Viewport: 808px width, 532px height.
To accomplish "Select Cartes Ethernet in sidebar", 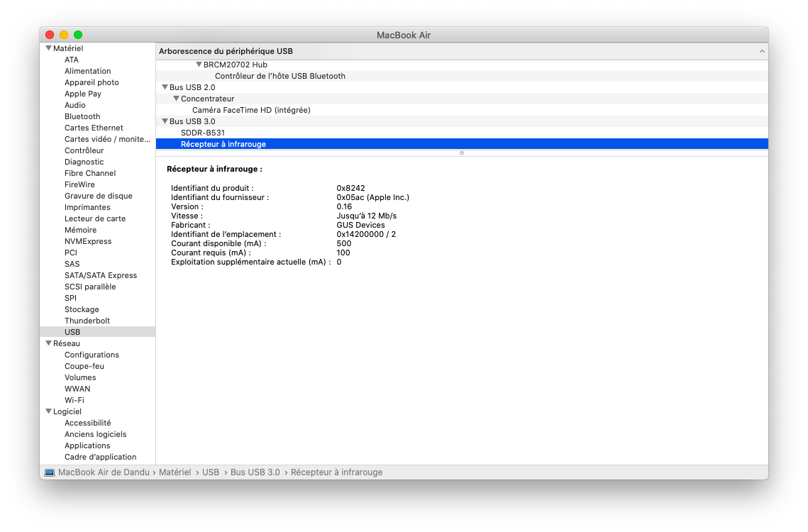I will [x=94, y=128].
